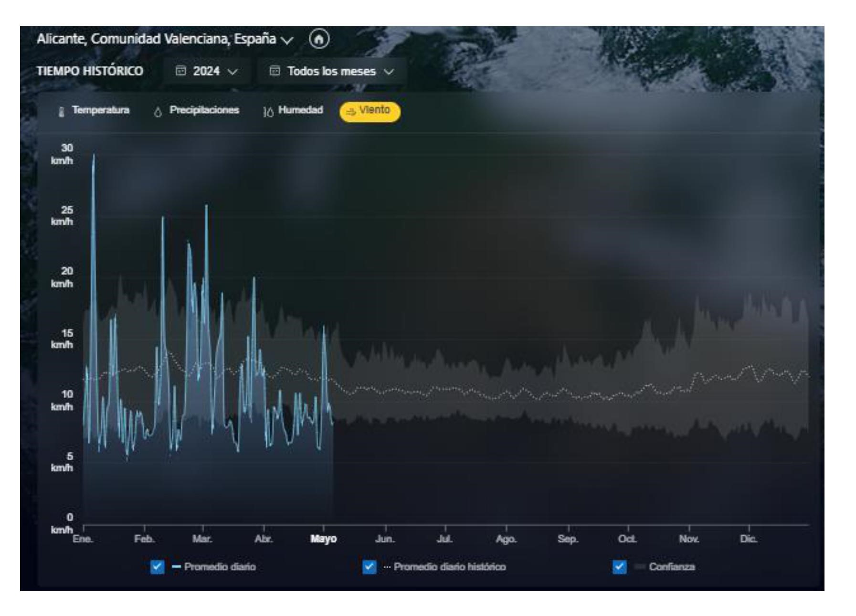Click the Promedio diario legend line swatch
The image size is (856, 616).
[x=176, y=567]
